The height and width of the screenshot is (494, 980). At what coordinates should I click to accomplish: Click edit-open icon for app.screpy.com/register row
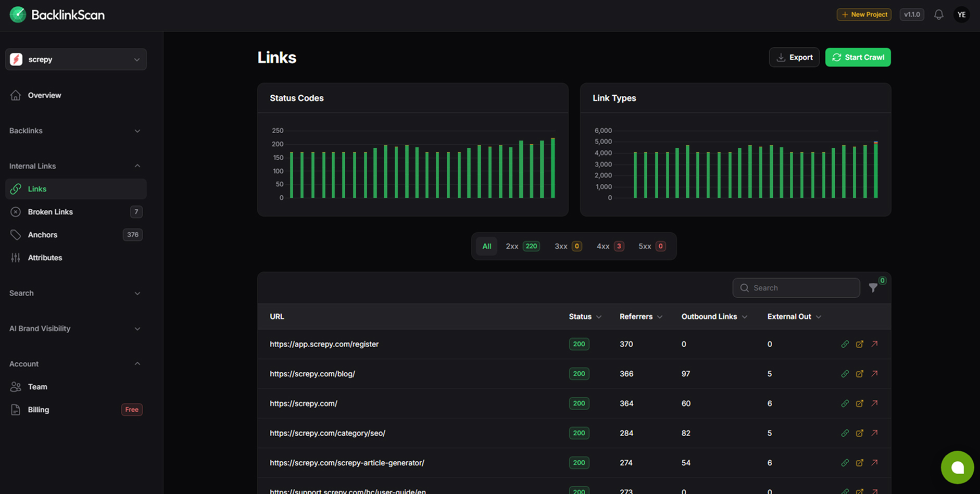click(x=860, y=344)
